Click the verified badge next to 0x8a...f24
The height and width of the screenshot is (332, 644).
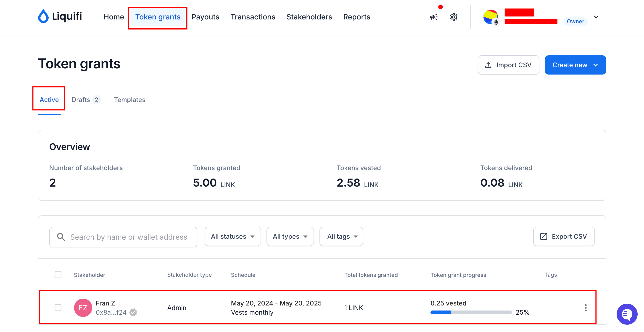pyautogui.click(x=133, y=312)
